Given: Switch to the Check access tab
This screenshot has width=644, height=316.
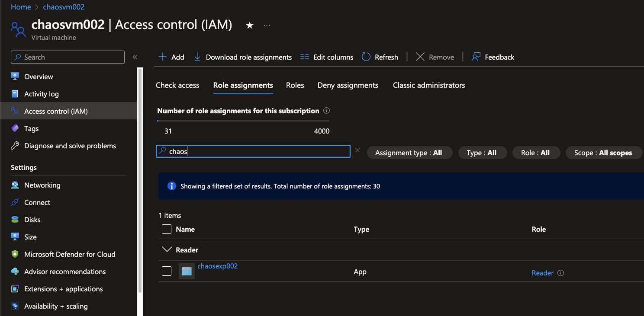Looking at the screenshot, I should tap(177, 85).
